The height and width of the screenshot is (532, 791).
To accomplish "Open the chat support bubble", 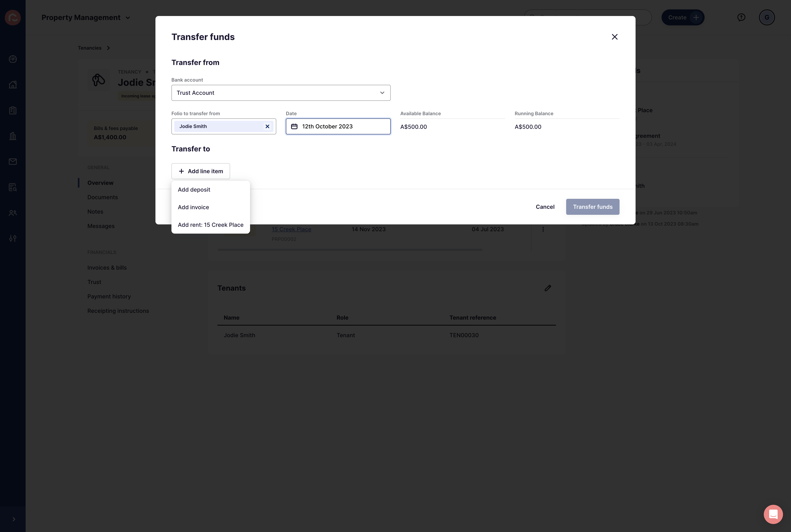I will point(773,514).
